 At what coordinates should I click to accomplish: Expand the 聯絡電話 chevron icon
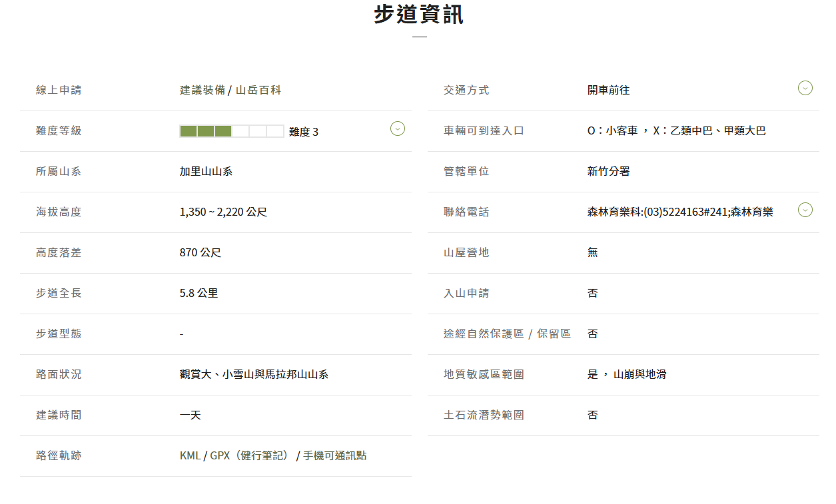805,210
